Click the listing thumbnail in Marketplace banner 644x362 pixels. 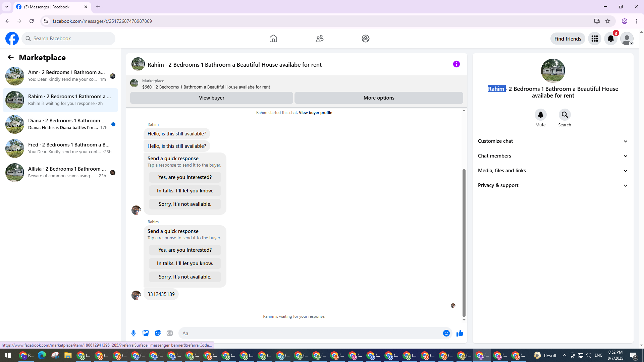(x=134, y=83)
